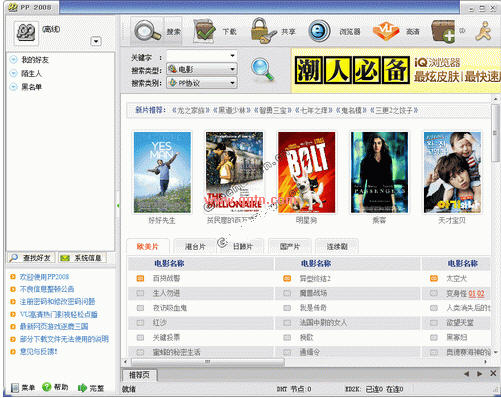Screen dimensions: 501x398
Task: Click the scroll-down arrow of the movie page
Action: point(495,352)
